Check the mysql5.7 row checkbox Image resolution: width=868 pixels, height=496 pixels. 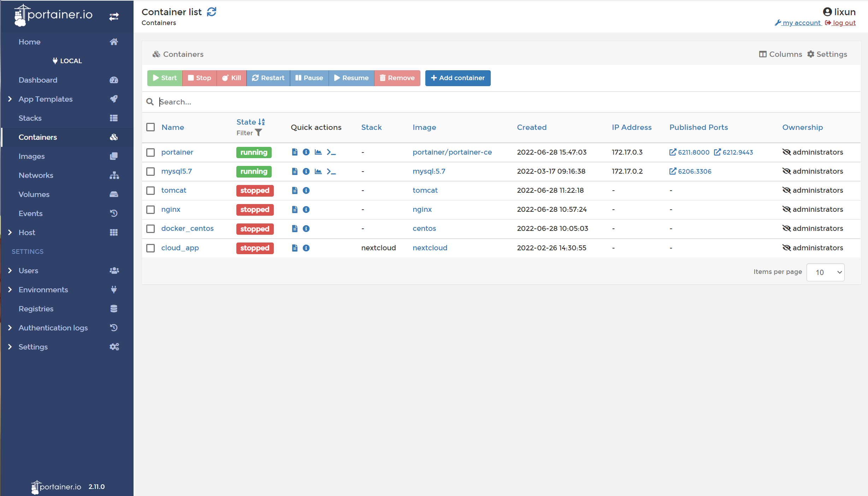[150, 171]
